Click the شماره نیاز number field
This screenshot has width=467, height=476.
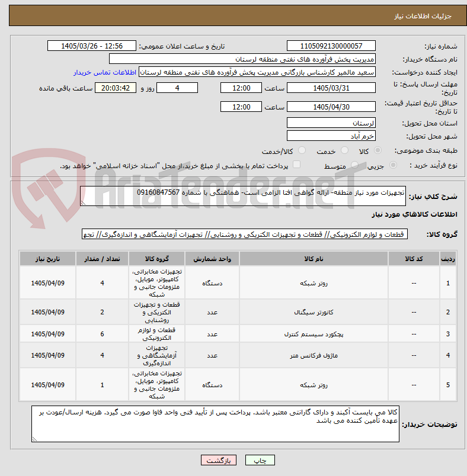coord(331,46)
